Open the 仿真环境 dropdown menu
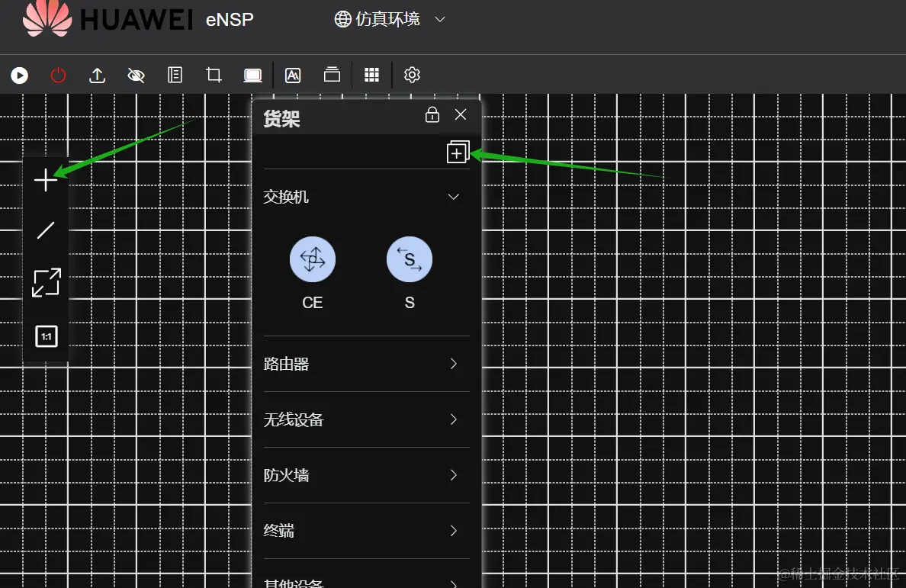Image resolution: width=906 pixels, height=588 pixels. point(389,19)
